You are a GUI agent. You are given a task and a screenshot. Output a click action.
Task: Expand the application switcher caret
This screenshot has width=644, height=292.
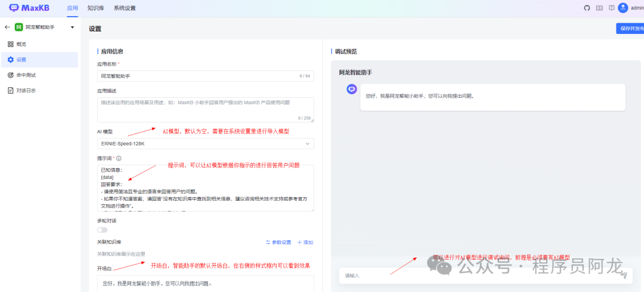pos(72,27)
